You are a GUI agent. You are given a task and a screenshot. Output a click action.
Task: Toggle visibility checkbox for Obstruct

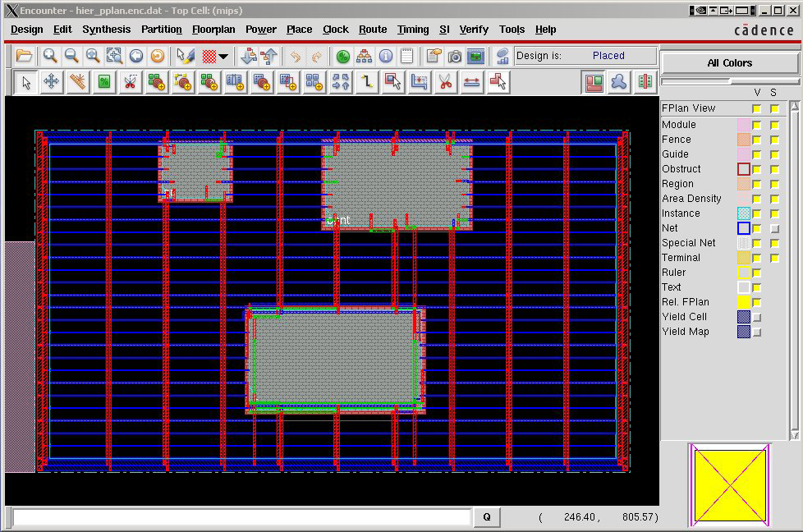pyautogui.click(x=757, y=169)
